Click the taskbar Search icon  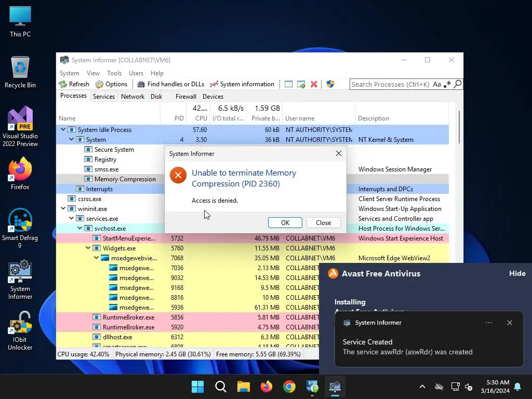220,387
